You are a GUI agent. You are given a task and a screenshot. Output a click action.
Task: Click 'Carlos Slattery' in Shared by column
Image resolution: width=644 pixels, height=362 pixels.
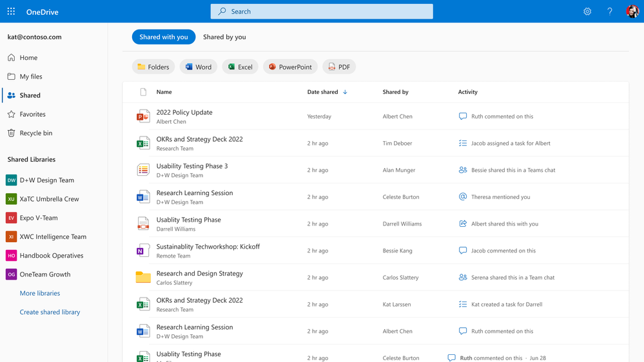tap(400, 278)
